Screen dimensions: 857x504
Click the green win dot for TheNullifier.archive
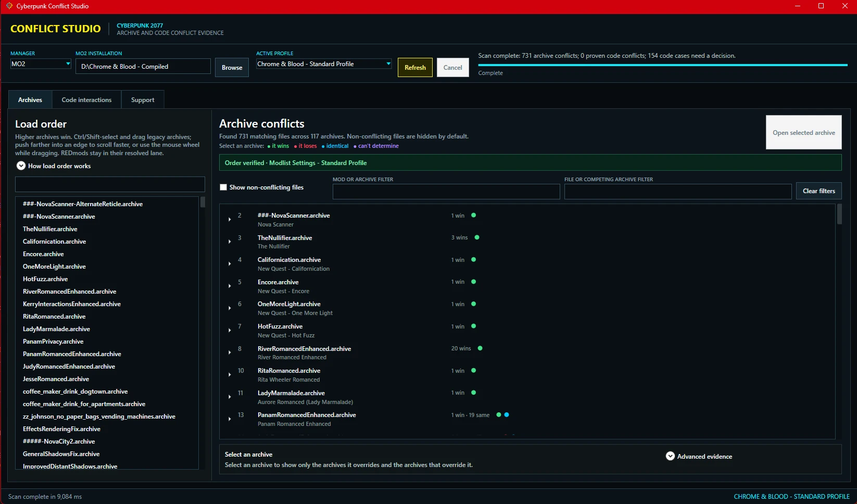[477, 237]
